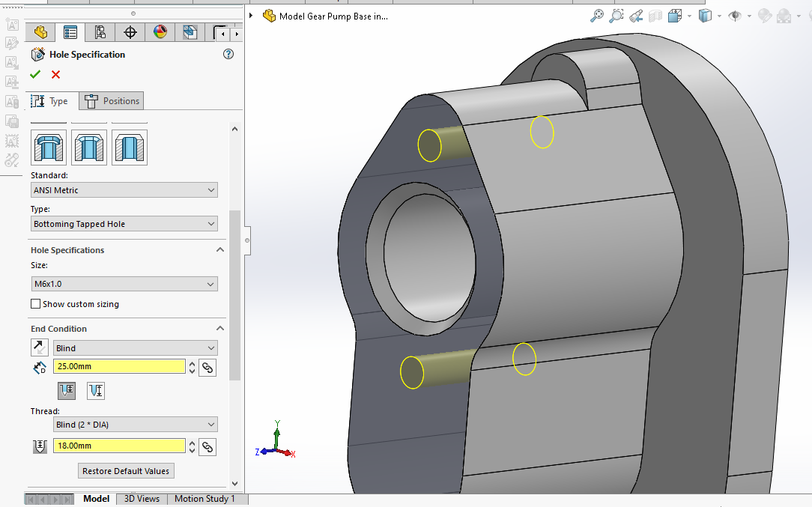Screen dimensions: 812x507
Task: Enable Show custom sizing checkbox
Action: (35, 304)
